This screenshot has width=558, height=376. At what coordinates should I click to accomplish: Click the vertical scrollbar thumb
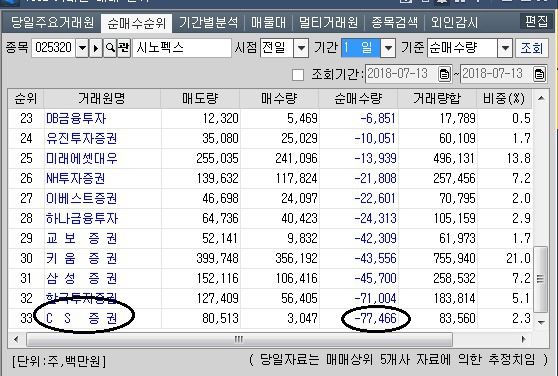pos(541,279)
